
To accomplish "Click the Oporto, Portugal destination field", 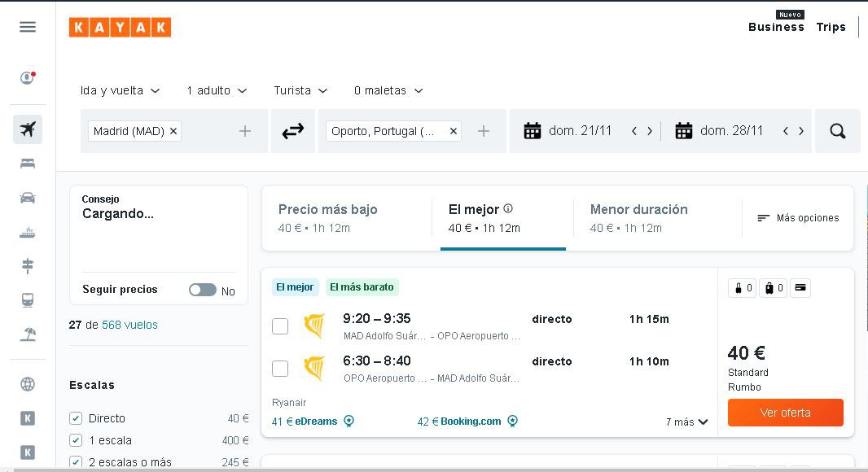I will pos(412,131).
